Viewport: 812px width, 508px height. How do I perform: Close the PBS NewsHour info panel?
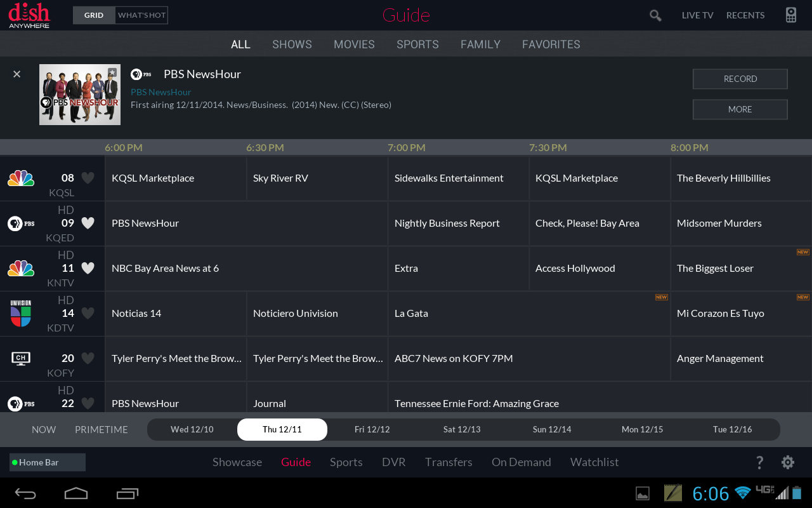pos(17,74)
